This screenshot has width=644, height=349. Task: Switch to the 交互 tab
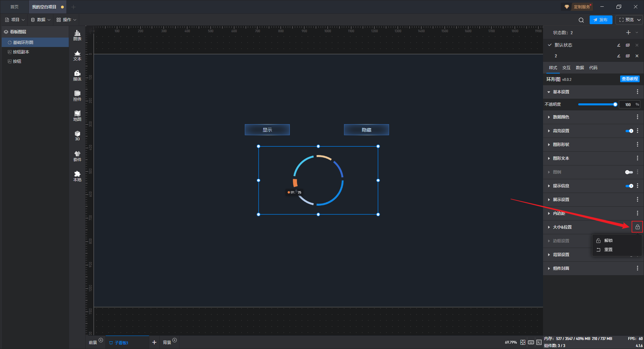(566, 68)
